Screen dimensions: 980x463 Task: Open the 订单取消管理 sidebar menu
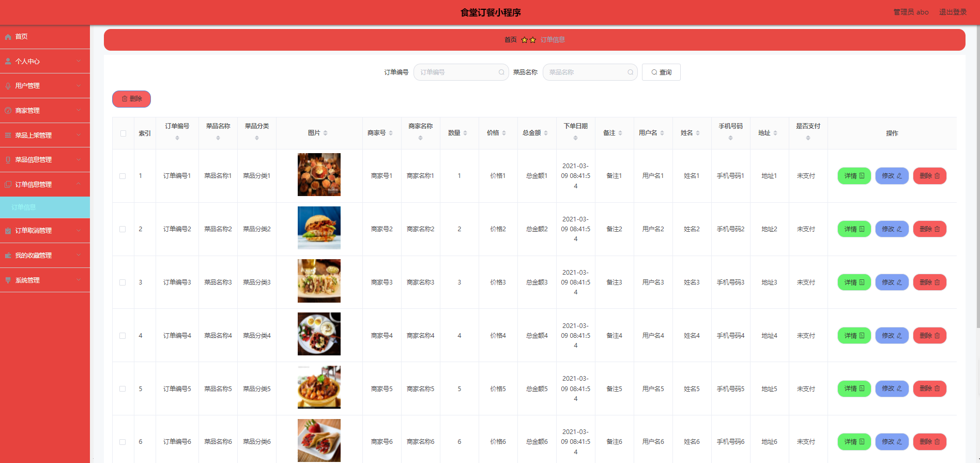click(45, 231)
